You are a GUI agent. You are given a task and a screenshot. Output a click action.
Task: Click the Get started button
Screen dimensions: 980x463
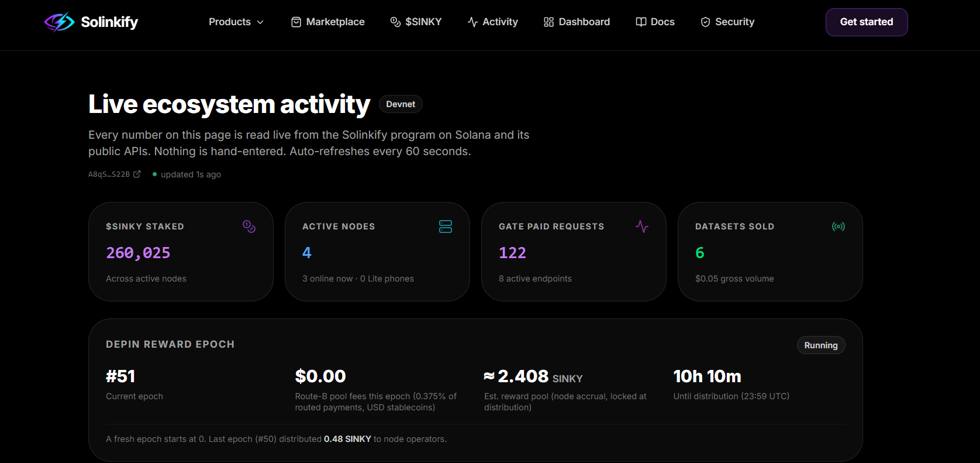pos(867,22)
